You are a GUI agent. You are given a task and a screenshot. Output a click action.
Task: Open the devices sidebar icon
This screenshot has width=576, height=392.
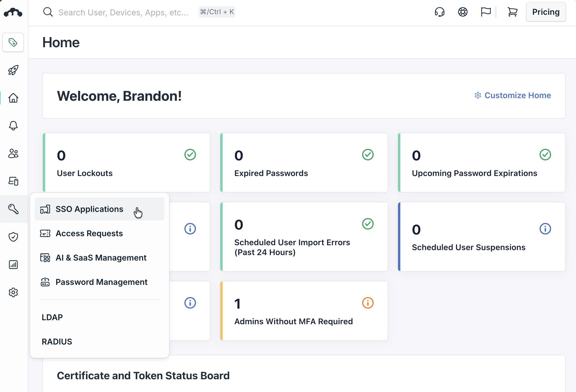click(13, 181)
